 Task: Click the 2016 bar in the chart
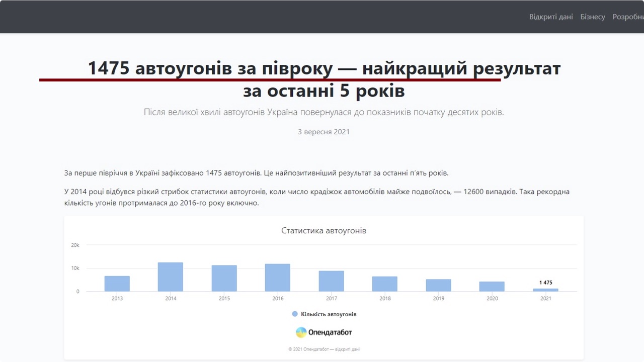click(x=278, y=278)
